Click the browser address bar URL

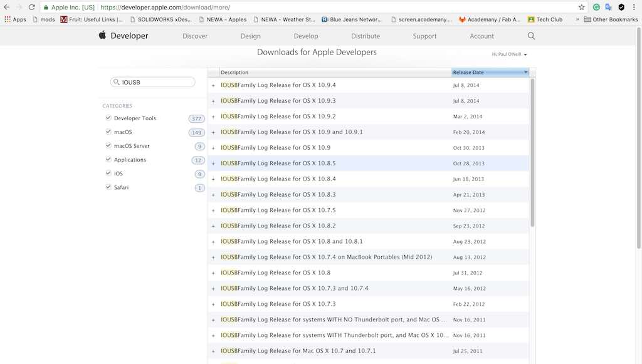click(x=165, y=8)
